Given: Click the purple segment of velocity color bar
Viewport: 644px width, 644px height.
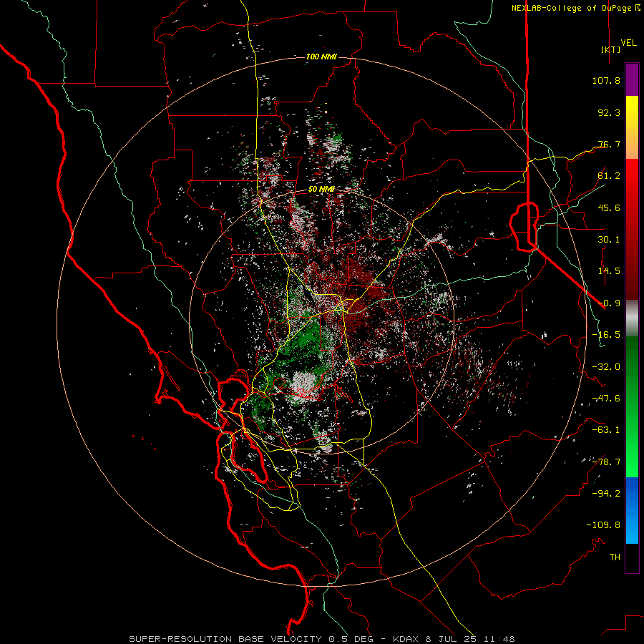Looking at the screenshot, I should point(632,80).
